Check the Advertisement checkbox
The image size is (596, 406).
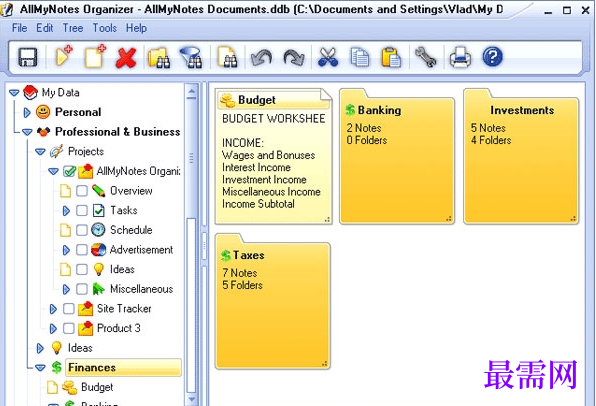pos(82,249)
